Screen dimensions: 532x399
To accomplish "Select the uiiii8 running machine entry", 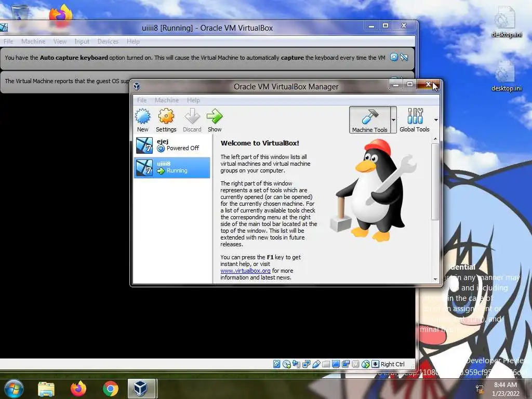I will 172,168.
